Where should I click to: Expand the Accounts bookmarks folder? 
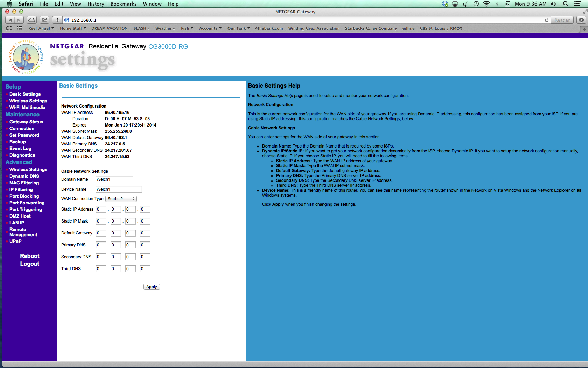(x=210, y=28)
